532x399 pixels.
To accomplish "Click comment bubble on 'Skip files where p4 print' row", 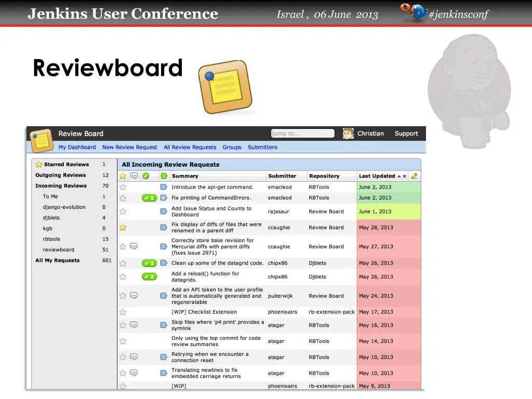I will 134,325.
